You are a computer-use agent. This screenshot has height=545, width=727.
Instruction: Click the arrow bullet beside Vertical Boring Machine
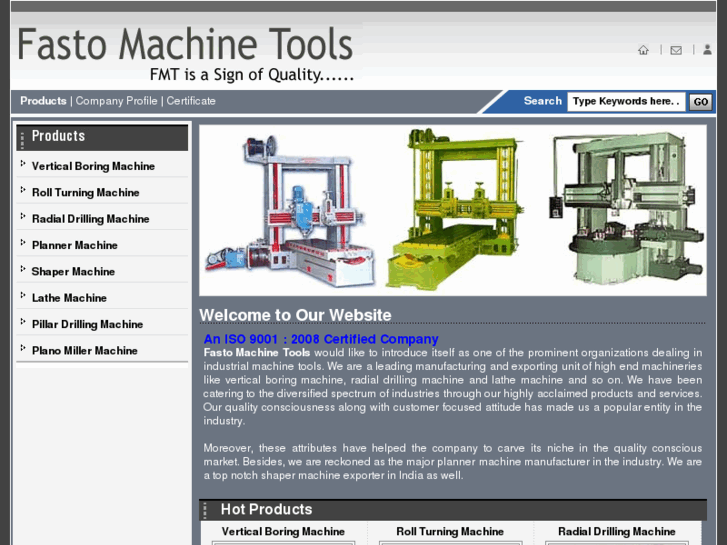(23, 163)
